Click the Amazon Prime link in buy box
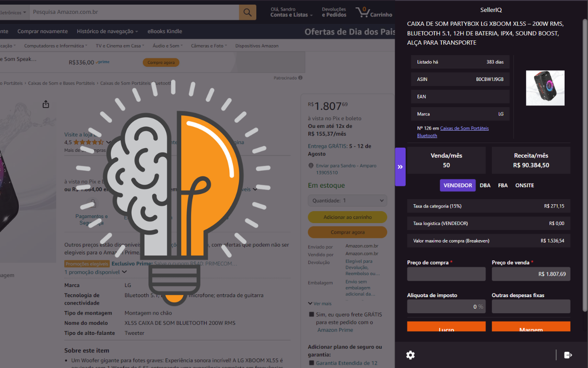 click(x=335, y=330)
